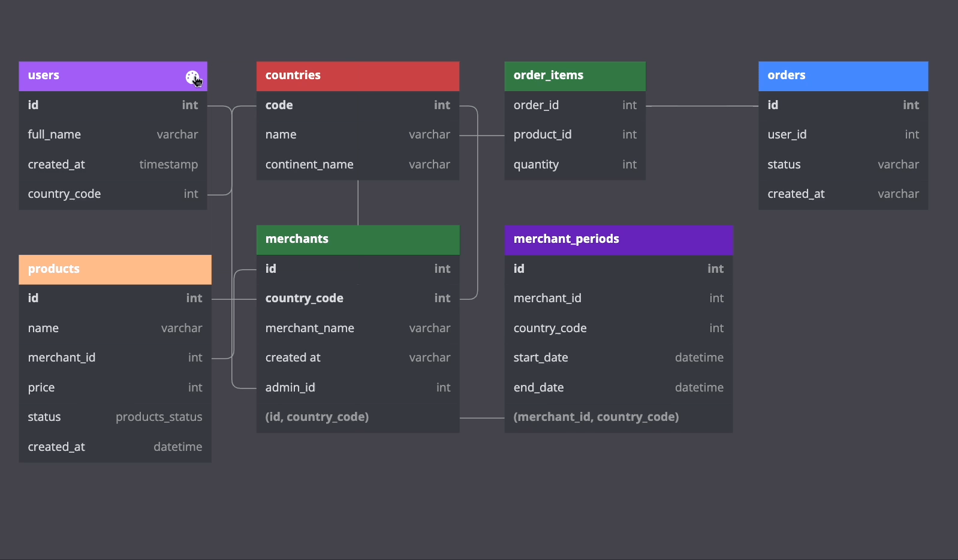Select the merchant_periods table header

pos(619,240)
